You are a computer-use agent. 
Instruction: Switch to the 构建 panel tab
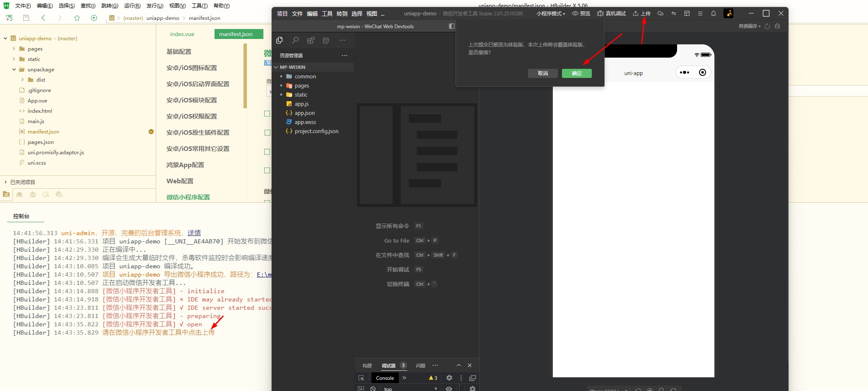coord(367,365)
